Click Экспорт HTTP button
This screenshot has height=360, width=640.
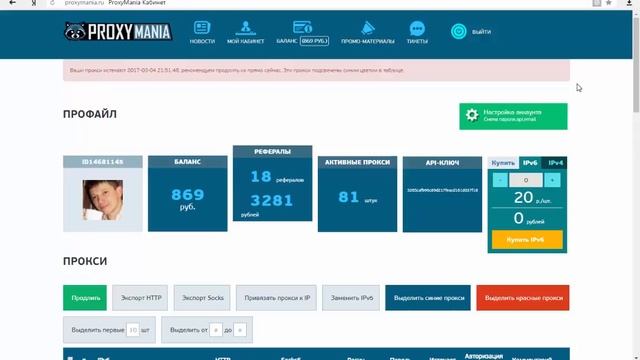click(140, 298)
